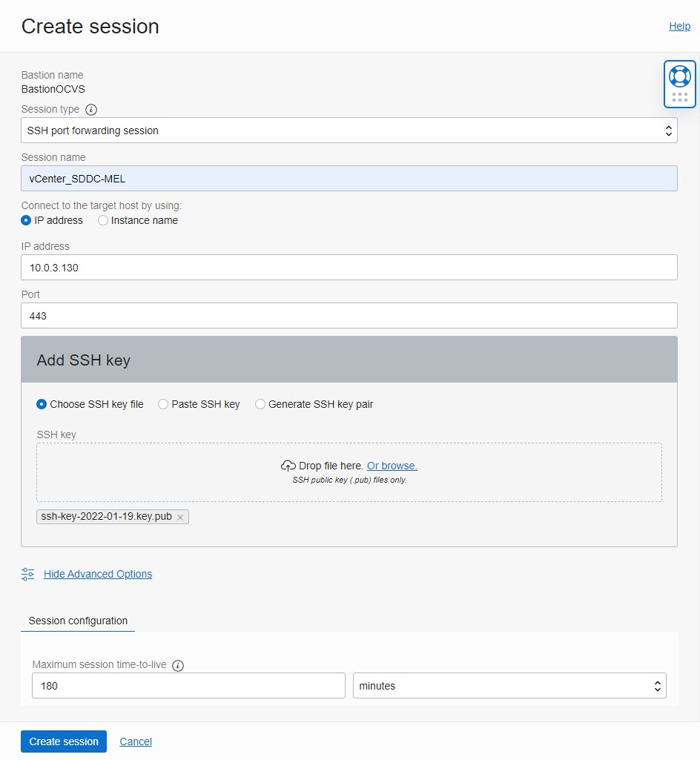Click the Maximum session time-to-live info icon
This screenshot has height=760, width=700.
[x=178, y=665]
